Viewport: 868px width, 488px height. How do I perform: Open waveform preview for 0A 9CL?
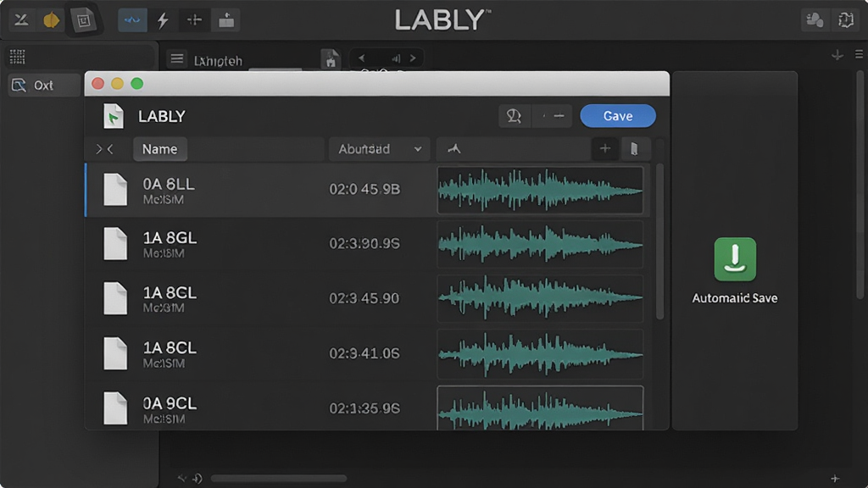coord(540,408)
